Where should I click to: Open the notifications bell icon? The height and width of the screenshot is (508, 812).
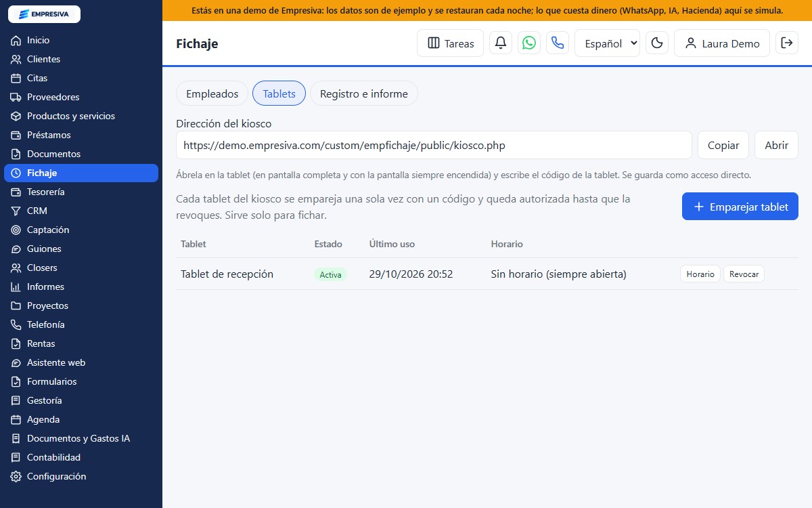(500, 43)
